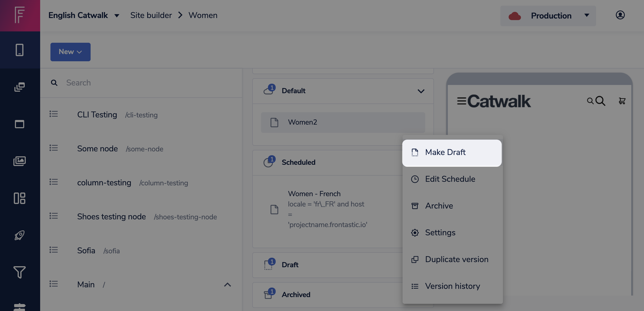The width and height of the screenshot is (644, 311).
Task: Click the New button
Action: [70, 52]
